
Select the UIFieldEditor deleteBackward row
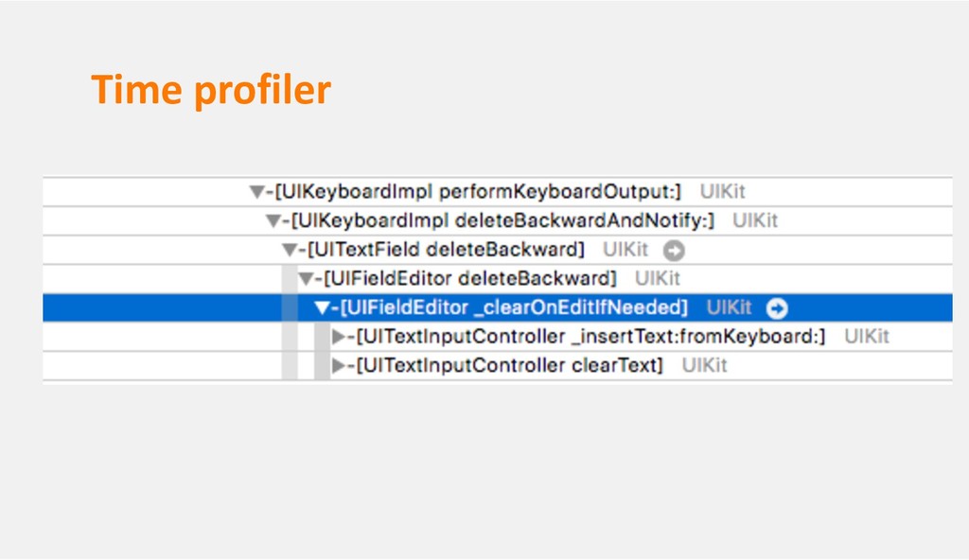click(498, 279)
